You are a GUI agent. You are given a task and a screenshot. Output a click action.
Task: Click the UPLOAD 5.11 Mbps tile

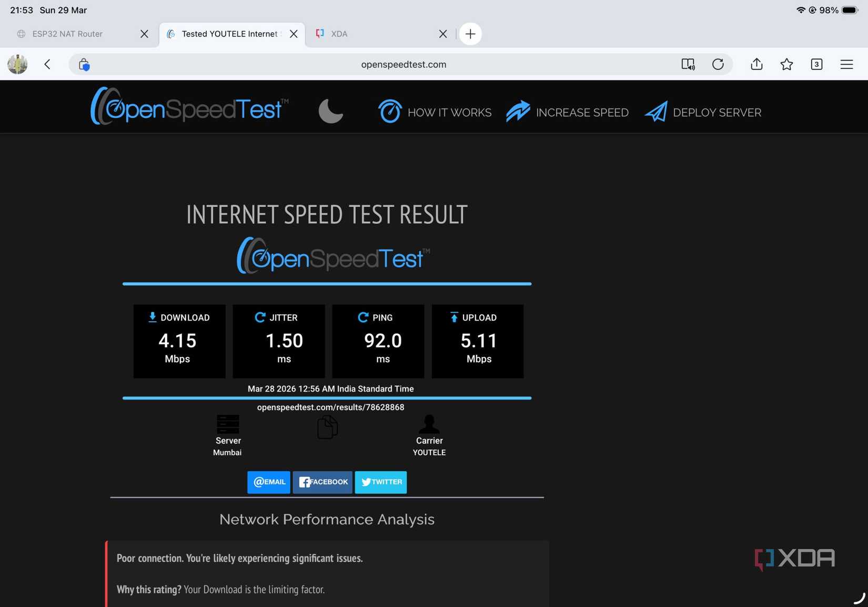(x=478, y=341)
